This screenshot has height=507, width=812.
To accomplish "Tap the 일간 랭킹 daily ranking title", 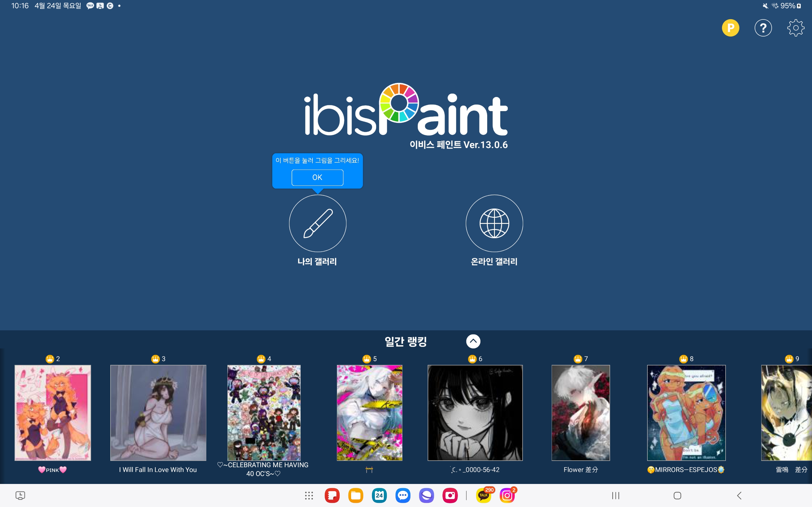I will point(405,341).
